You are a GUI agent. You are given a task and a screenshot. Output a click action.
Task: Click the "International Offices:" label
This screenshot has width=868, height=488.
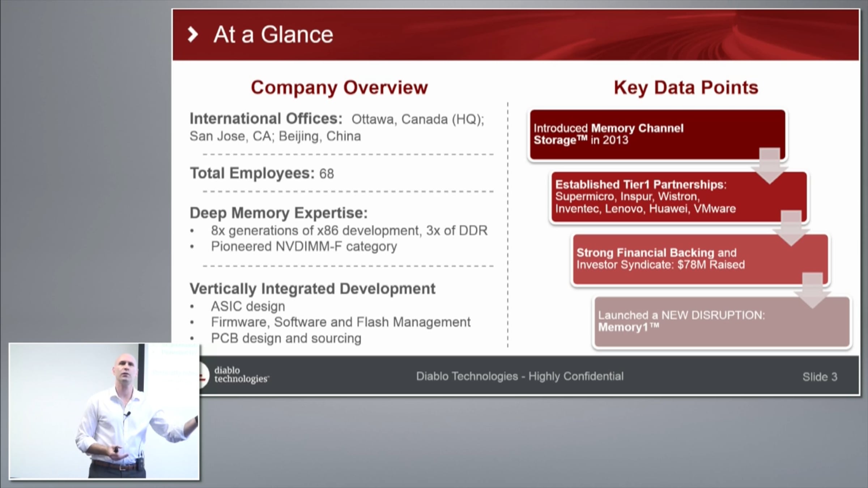pyautogui.click(x=266, y=119)
